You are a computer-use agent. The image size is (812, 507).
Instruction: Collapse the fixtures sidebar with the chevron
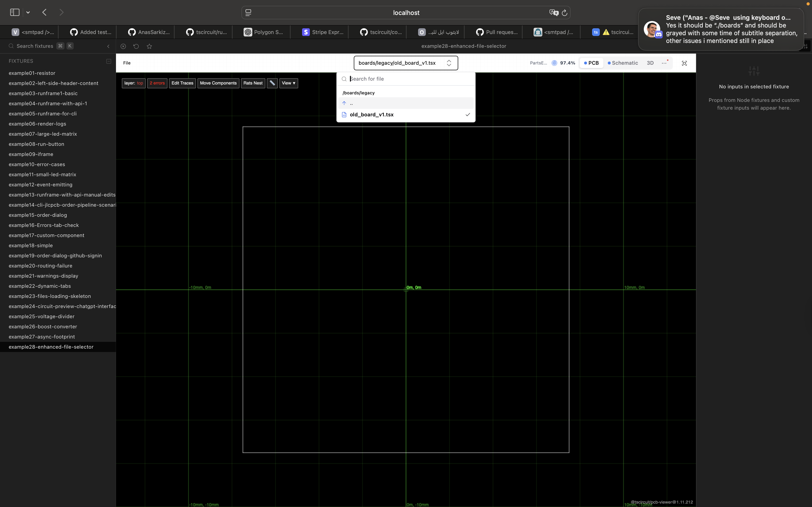[108, 46]
